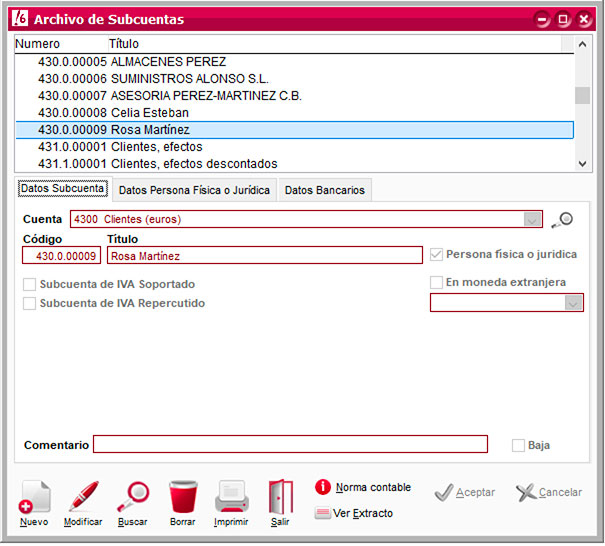
Task: Select row 430.0.00006 SUMINISTROS ALONSO S.L.
Action: [294, 79]
